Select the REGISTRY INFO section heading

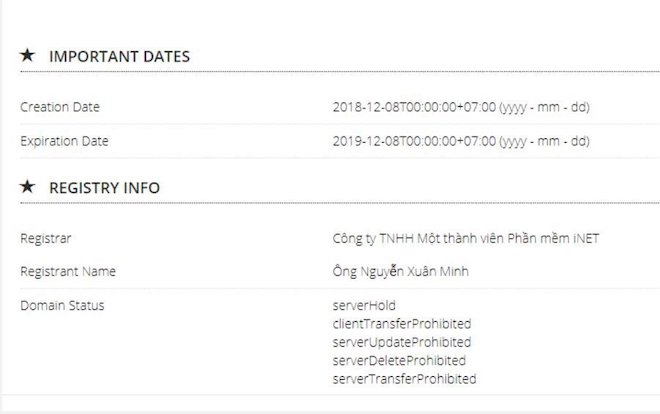104,187
